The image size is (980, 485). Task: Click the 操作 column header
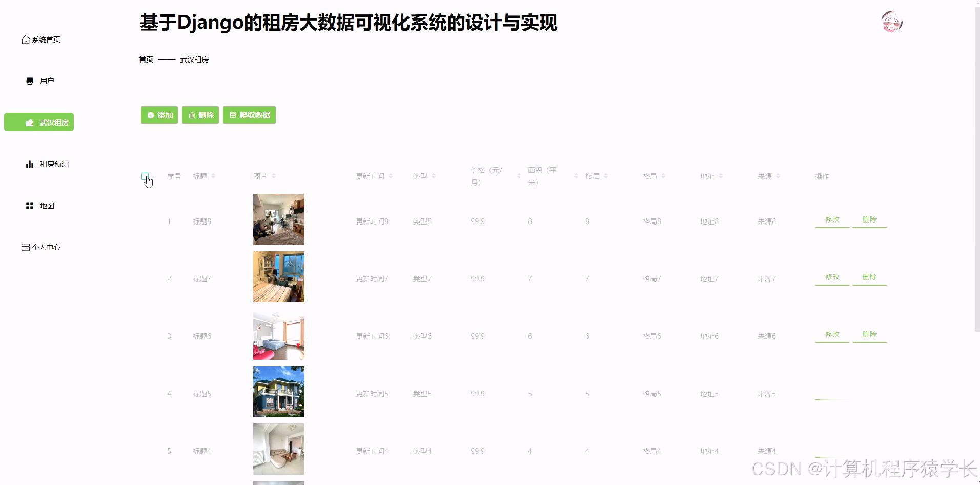pyautogui.click(x=822, y=176)
